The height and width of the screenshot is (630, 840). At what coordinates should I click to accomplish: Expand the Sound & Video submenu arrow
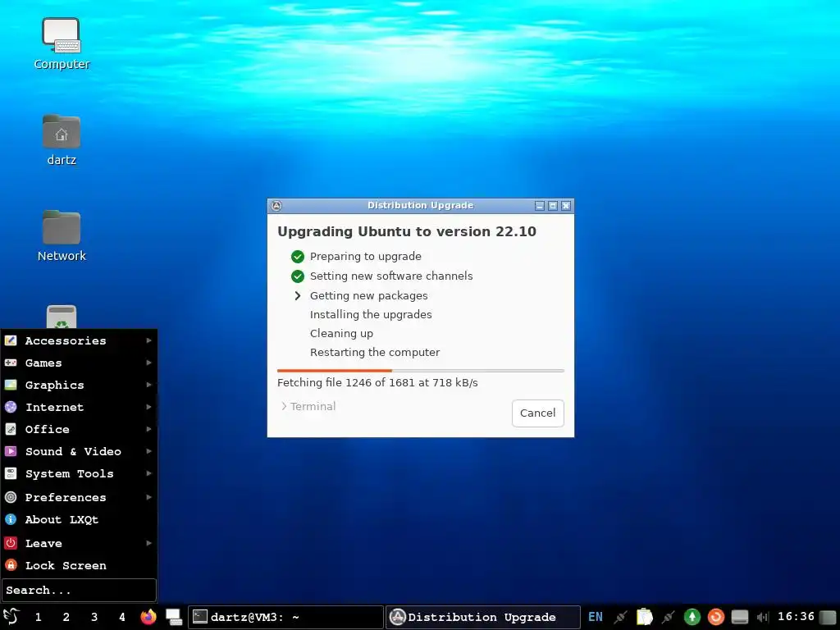coord(149,451)
